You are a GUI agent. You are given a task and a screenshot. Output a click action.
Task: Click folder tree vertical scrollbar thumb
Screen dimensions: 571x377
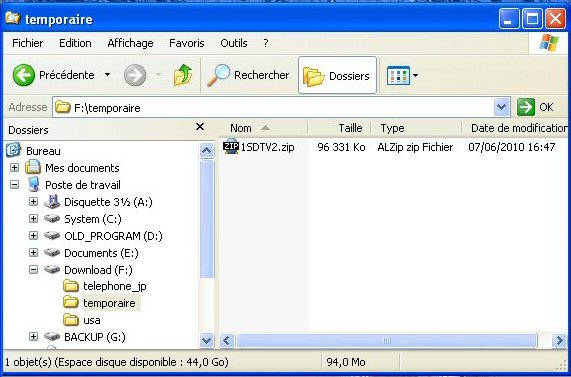(x=206, y=219)
